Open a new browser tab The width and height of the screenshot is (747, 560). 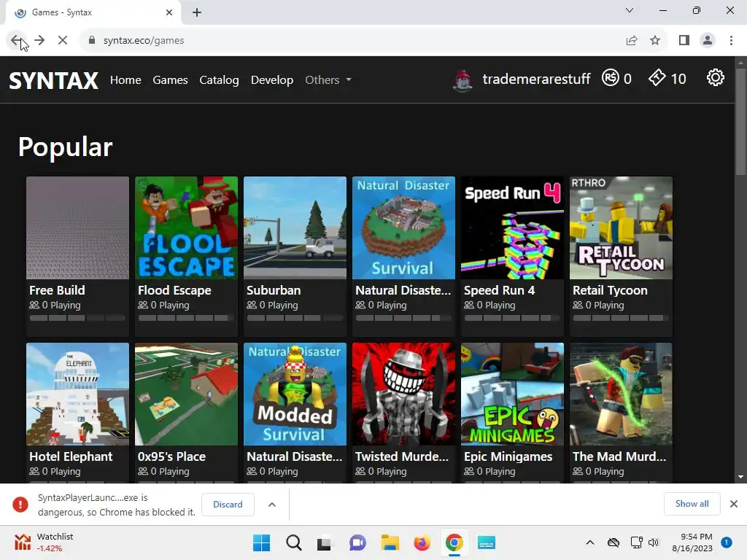pyautogui.click(x=197, y=12)
